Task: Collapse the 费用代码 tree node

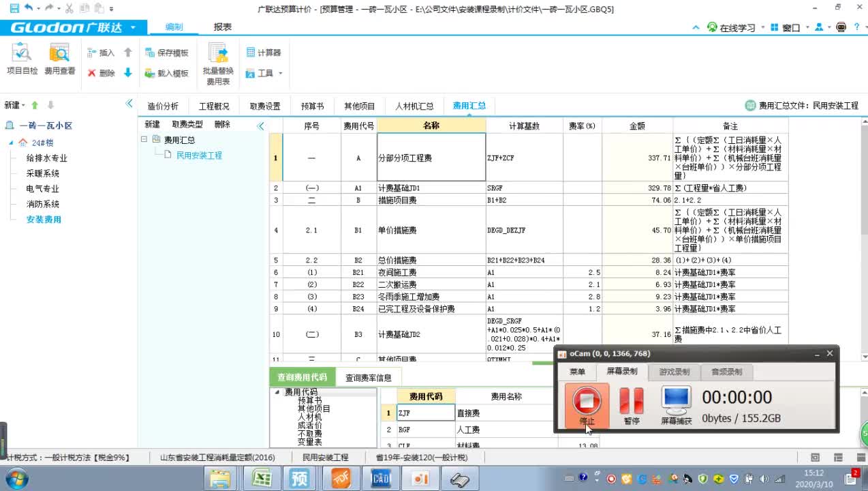Action: (277, 392)
